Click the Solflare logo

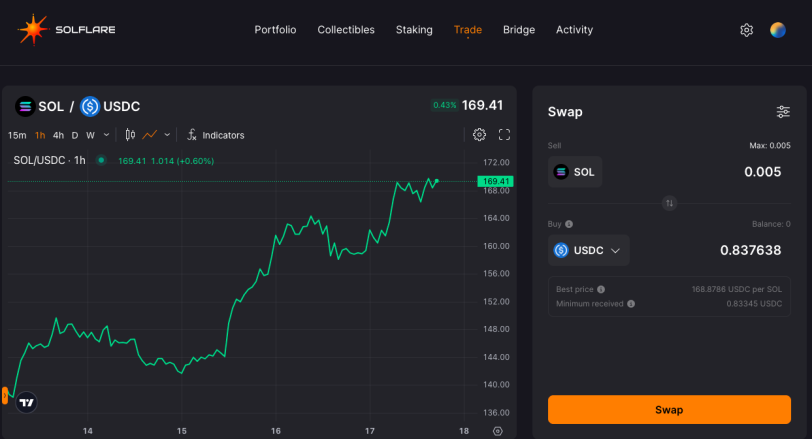(x=66, y=30)
